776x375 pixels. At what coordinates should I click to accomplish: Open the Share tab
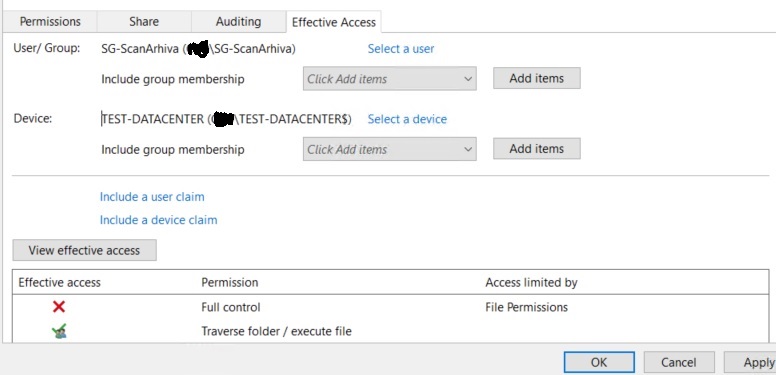144,22
